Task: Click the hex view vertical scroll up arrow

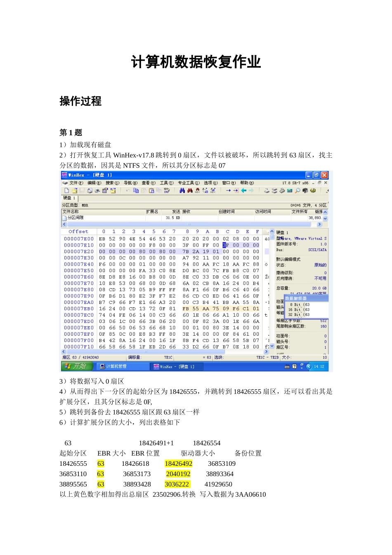Action: point(272,231)
